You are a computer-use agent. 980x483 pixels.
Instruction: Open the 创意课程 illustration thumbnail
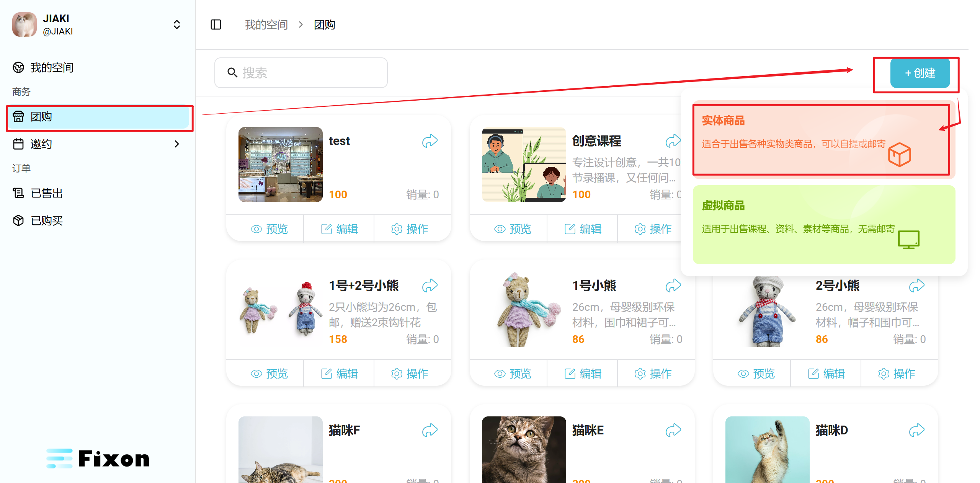pos(524,165)
